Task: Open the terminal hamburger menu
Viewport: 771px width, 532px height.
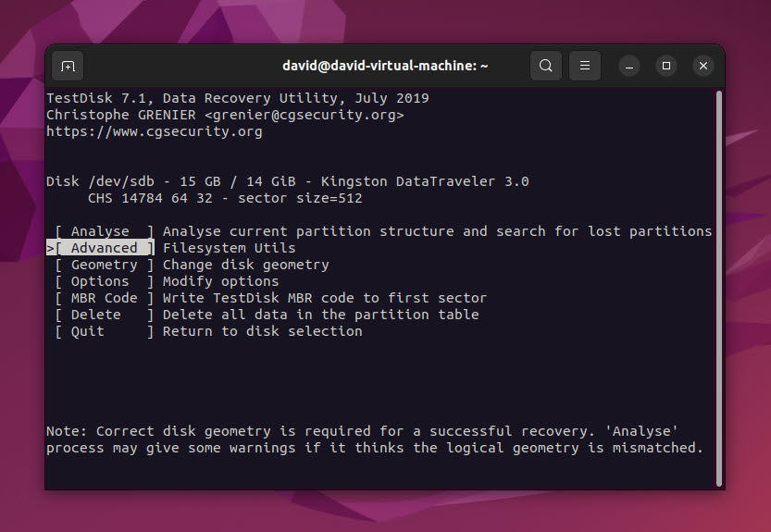Action: coord(585,66)
